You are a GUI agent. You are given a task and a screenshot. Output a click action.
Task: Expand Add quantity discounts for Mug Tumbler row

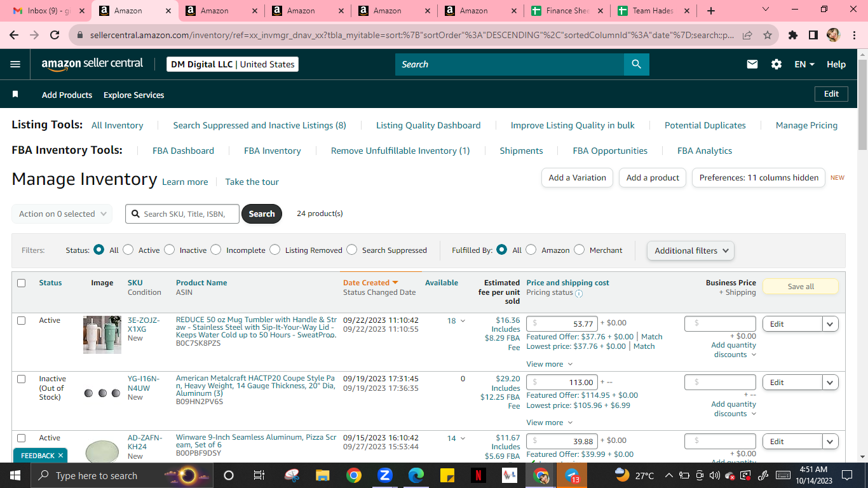click(x=733, y=350)
